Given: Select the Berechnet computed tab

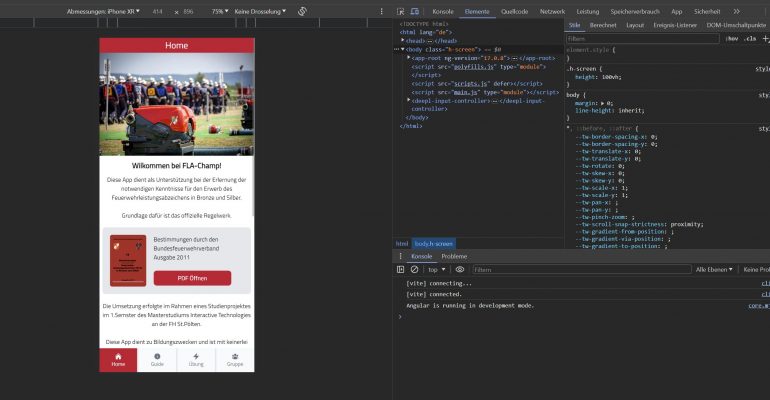Looking at the screenshot, I should click(x=603, y=25).
